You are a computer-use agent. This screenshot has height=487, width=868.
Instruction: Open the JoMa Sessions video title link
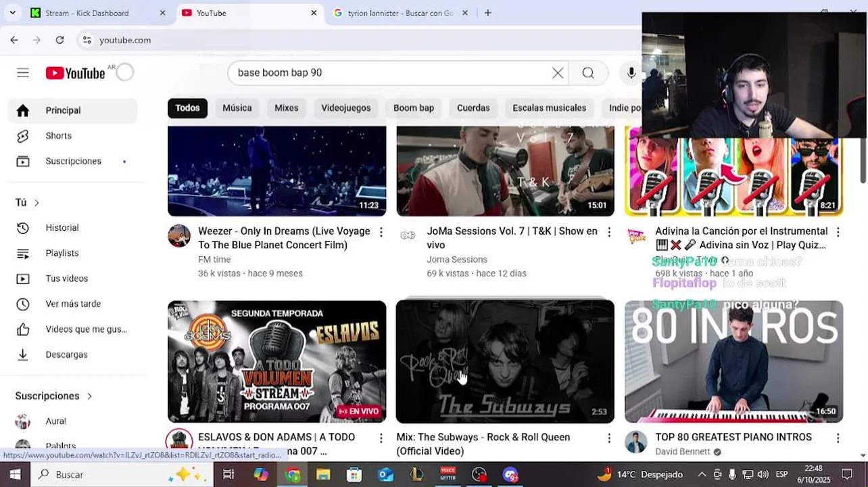click(x=512, y=238)
